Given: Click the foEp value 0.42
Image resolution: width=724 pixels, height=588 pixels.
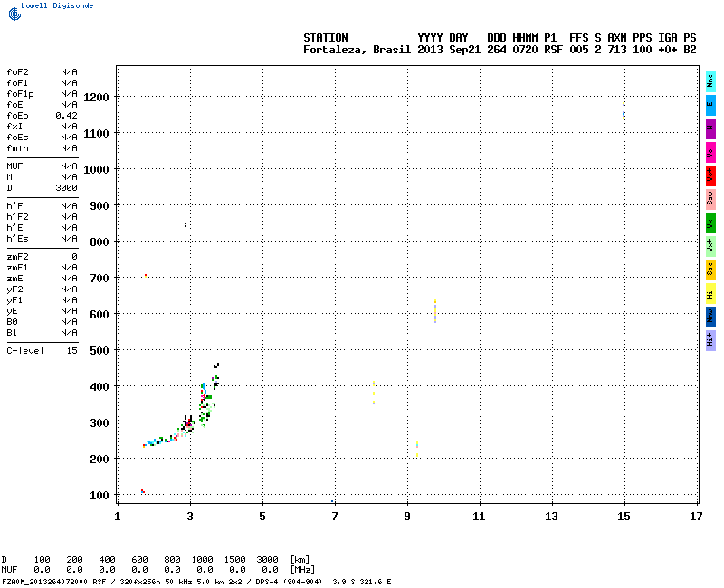Looking at the screenshot, I should click(x=66, y=116).
